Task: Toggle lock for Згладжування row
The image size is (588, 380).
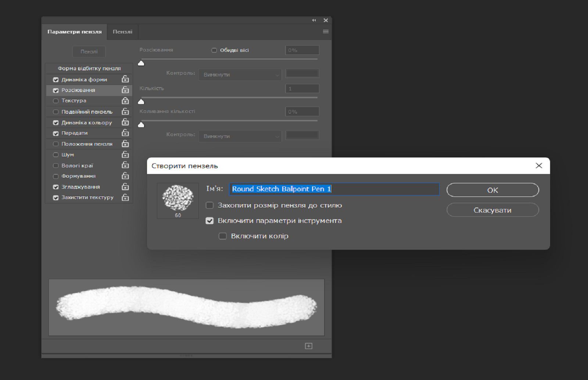Action: tap(125, 187)
